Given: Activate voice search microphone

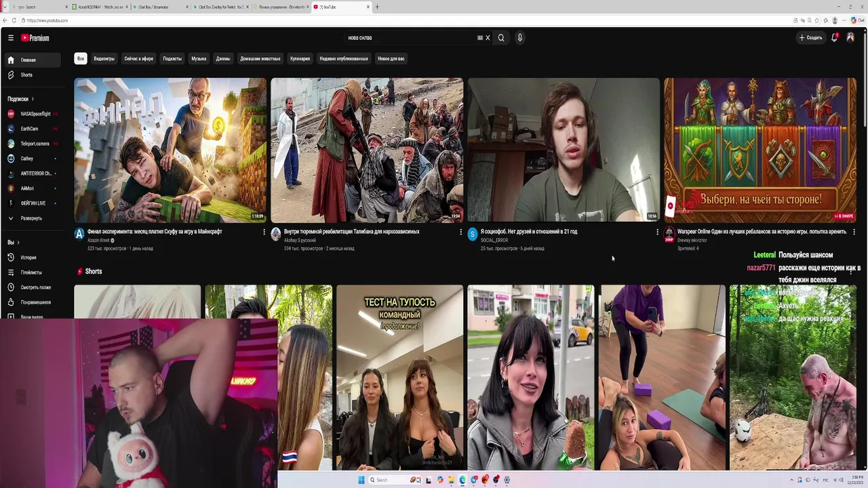Looking at the screenshot, I should coord(520,38).
